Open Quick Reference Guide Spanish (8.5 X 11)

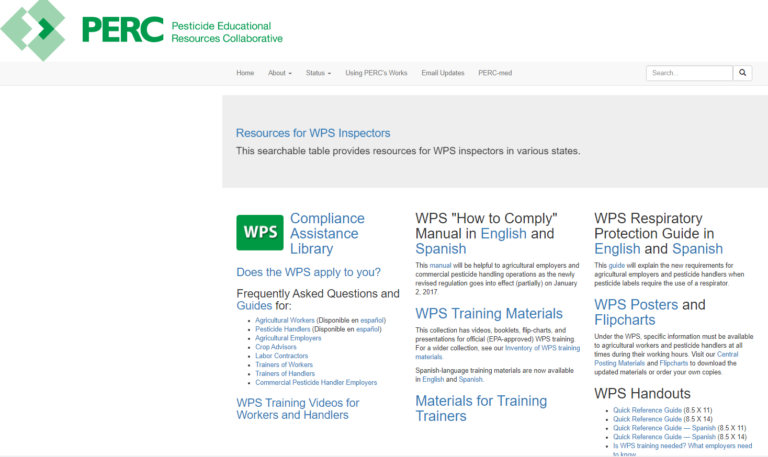click(x=664, y=428)
